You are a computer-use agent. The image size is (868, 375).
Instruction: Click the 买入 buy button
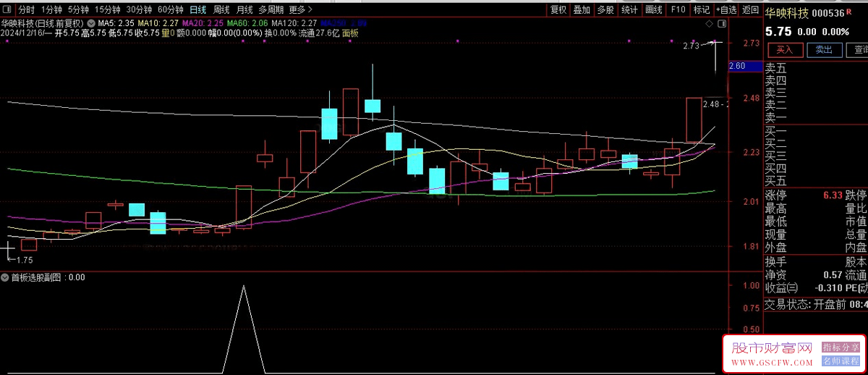click(x=785, y=50)
